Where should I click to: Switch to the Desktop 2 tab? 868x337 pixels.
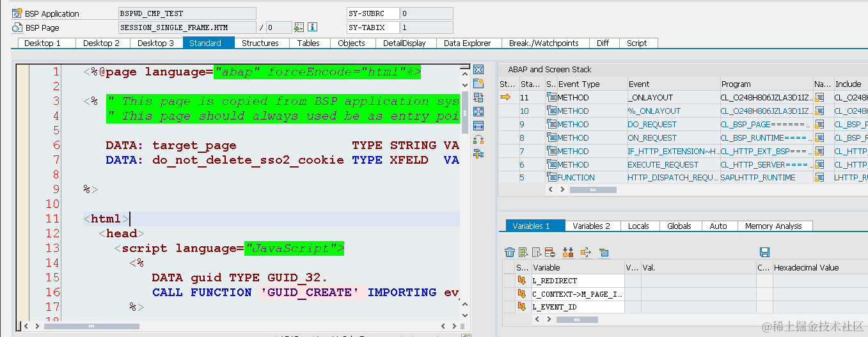[101, 43]
